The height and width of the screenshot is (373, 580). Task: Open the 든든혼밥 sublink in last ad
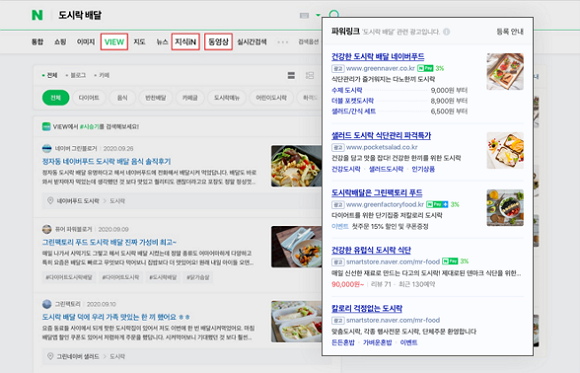[x=343, y=343]
